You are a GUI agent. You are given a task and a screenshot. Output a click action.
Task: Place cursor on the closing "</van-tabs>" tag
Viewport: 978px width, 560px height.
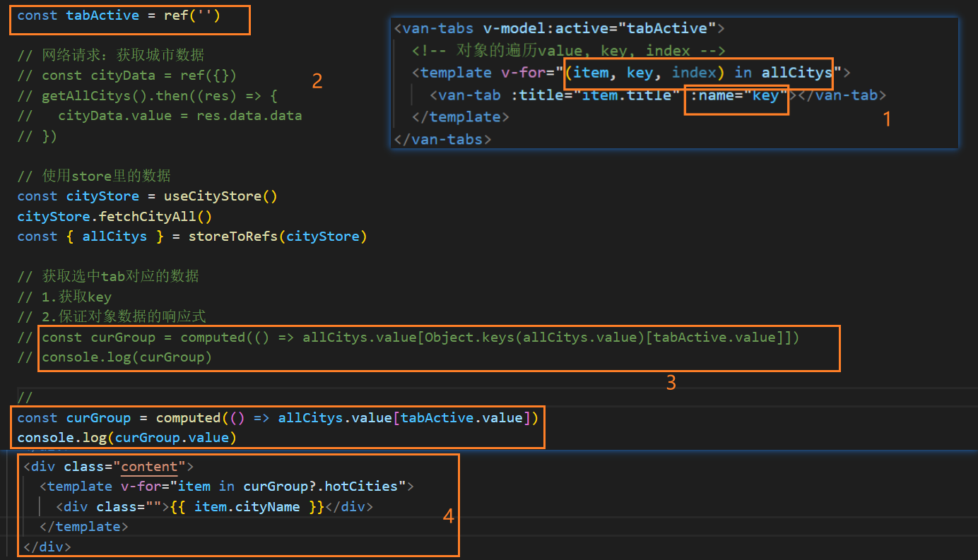coord(442,139)
